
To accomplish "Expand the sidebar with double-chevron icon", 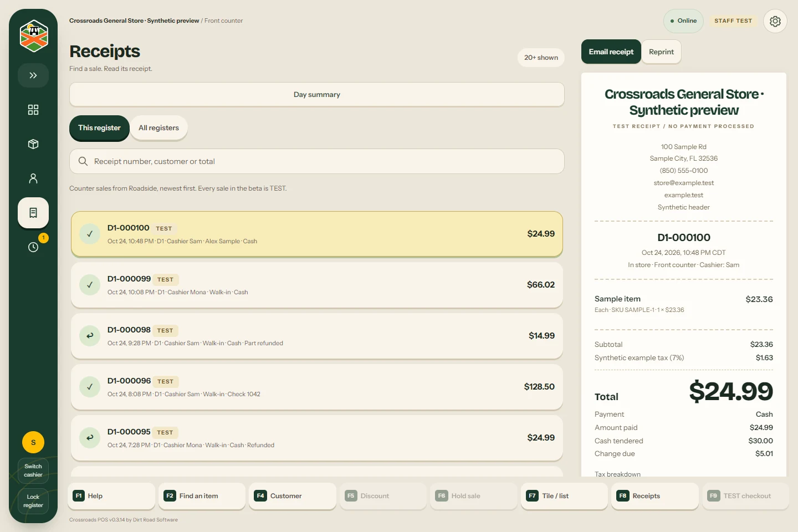I will [33, 75].
